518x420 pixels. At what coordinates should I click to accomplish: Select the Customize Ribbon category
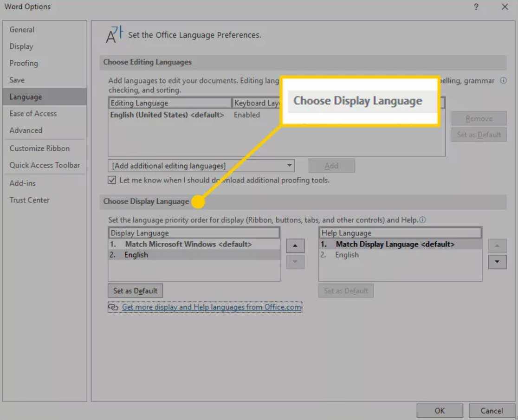coord(39,149)
